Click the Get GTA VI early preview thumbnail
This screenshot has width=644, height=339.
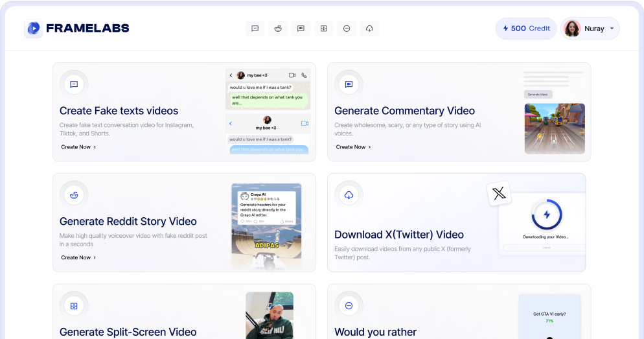[549, 316]
